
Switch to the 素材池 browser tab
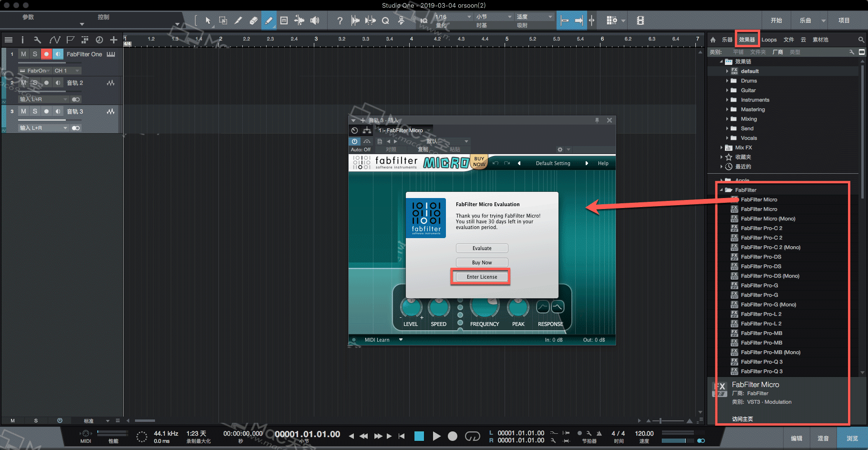pyautogui.click(x=820, y=40)
